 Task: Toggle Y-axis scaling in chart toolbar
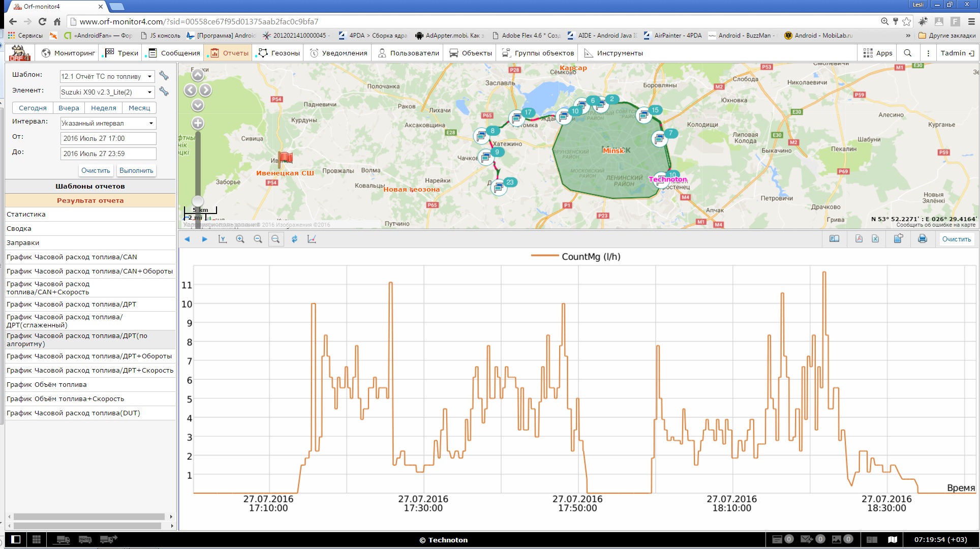[x=222, y=239]
